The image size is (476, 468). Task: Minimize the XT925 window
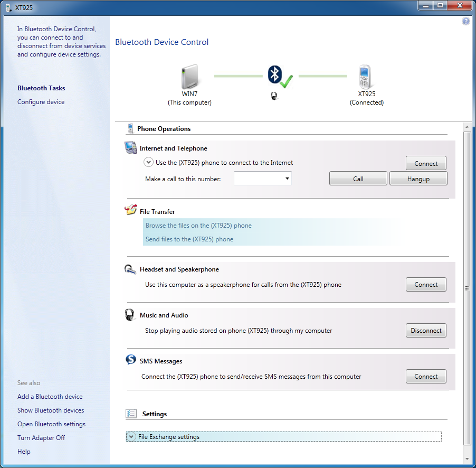click(x=426, y=5)
